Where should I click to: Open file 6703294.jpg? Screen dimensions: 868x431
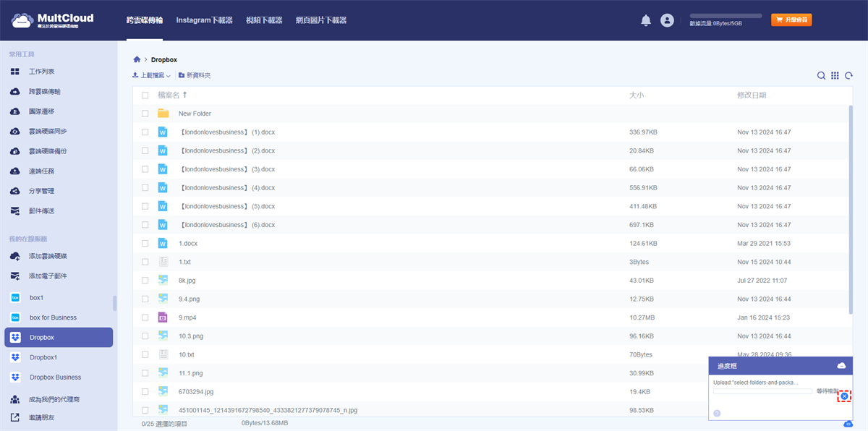196,392
